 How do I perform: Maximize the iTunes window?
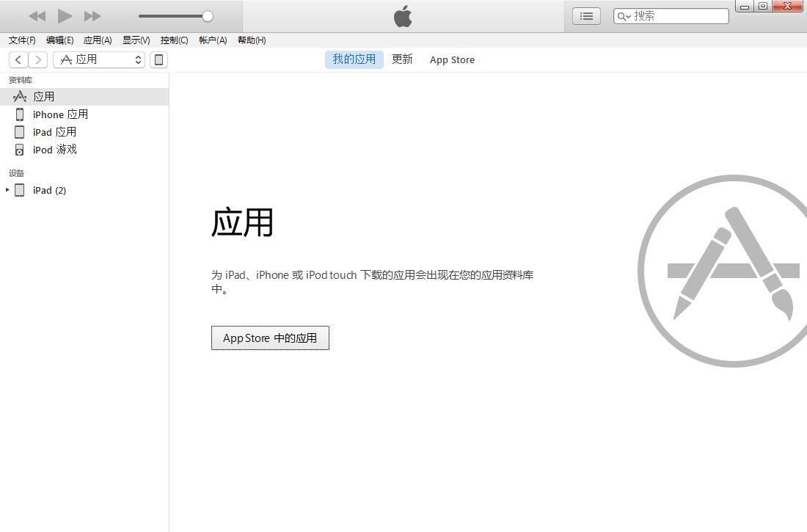(x=763, y=6)
